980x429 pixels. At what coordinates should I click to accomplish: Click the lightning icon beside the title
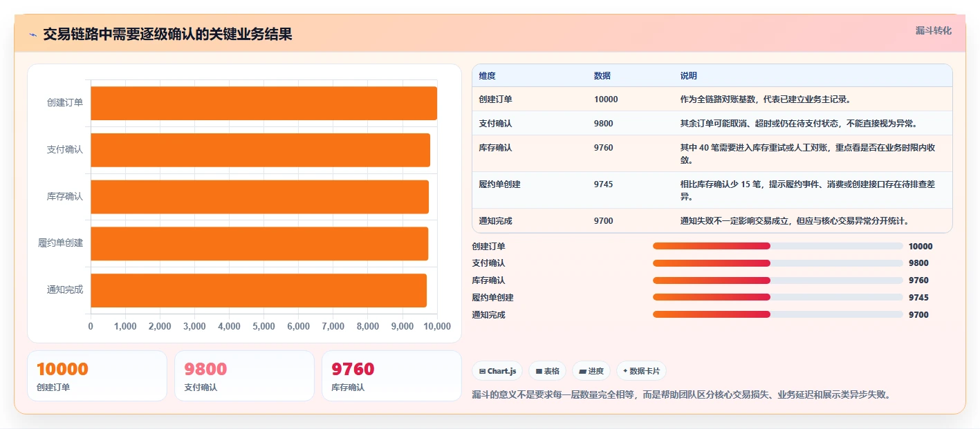33,35
